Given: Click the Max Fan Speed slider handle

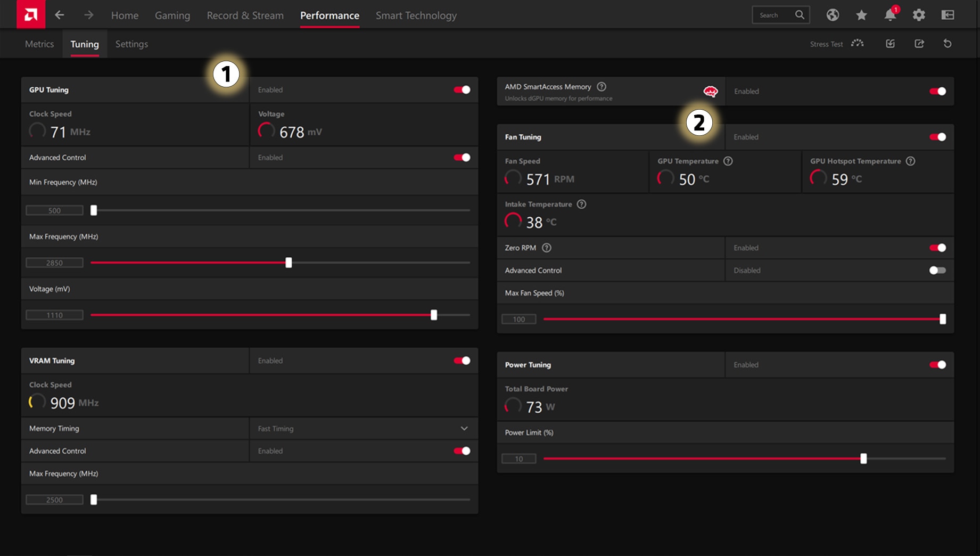Looking at the screenshot, I should (943, 319).
